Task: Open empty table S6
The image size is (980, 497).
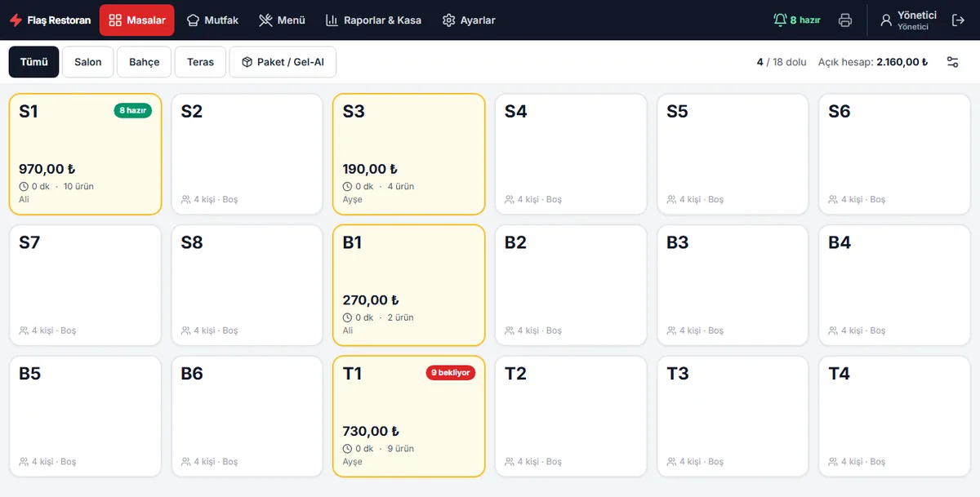Action: tap(894, 154)
